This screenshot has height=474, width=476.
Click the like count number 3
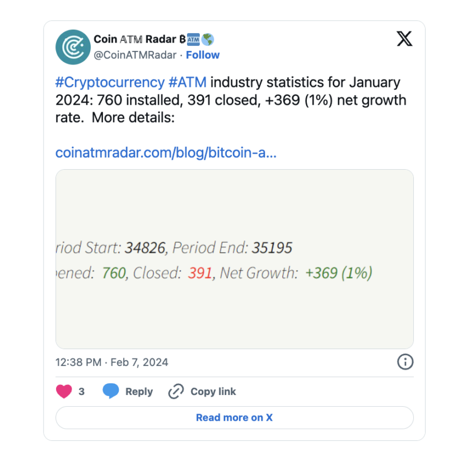coord(81,392)
